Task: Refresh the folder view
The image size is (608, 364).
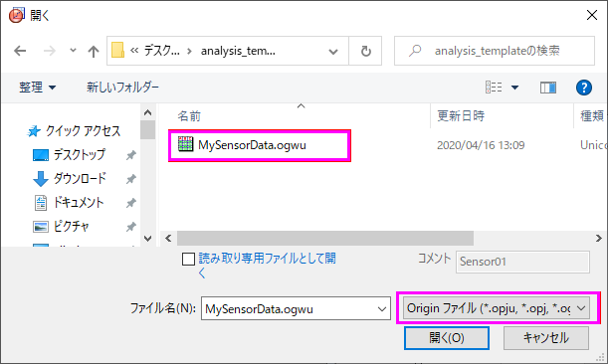Action: coord(365,51)
